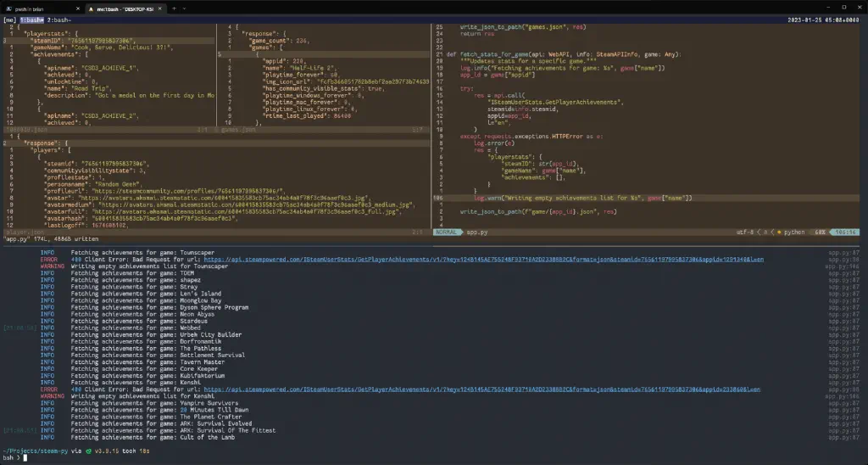Click the python filetype indicator
868x465 pixels.
point(794,232)
